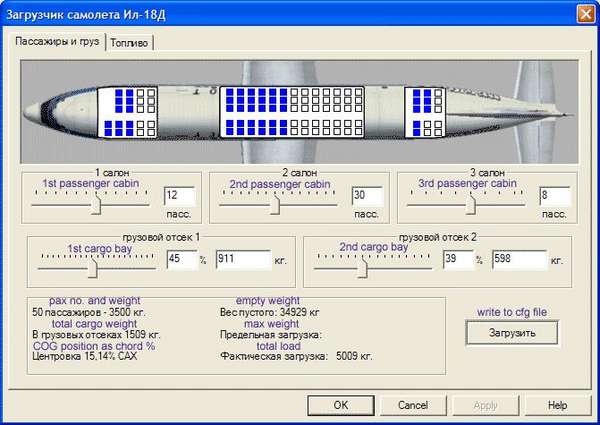The width and height of the screenshot is (600, 425).
Task: Click the 'write to cfg file' label
Action: [512, 312]
